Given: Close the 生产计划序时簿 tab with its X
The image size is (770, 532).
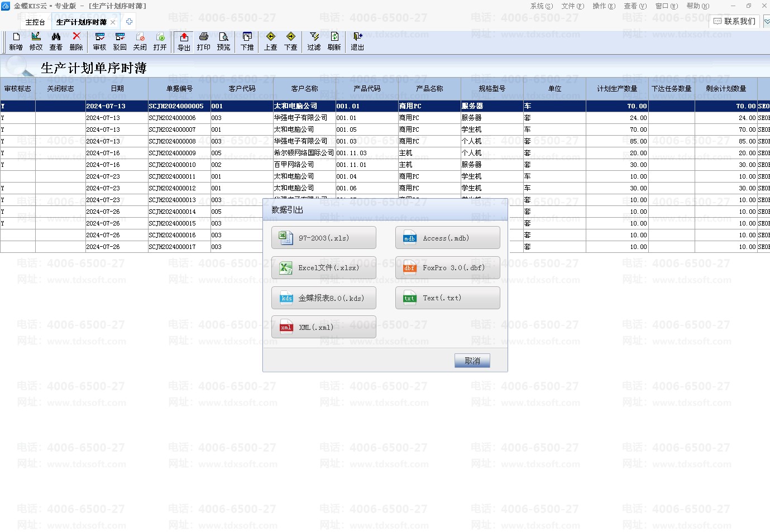Looking at the screenshot, I should tap(113, 22).
